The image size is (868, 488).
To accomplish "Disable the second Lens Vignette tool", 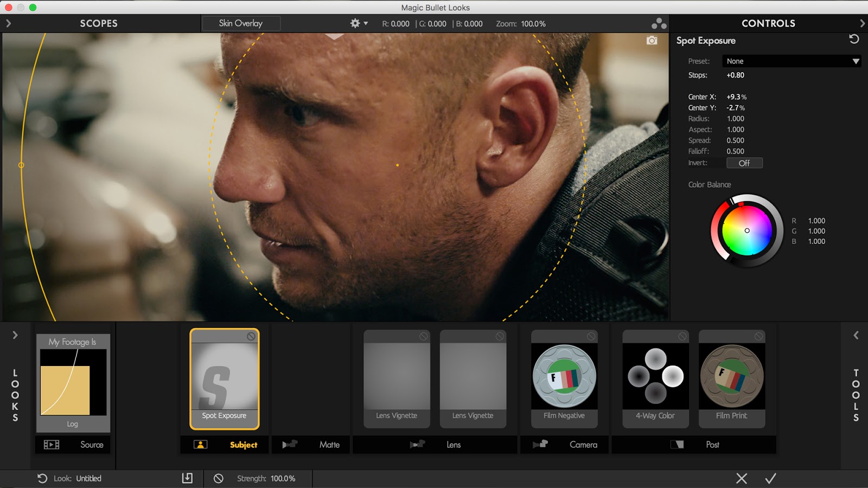I will (x=500, y=336).
